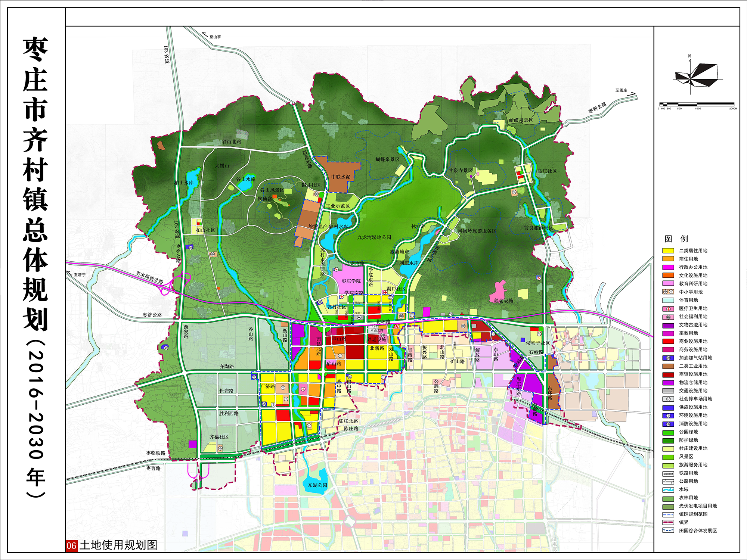Click the 光伏发电项目用地 legend label
747x560 pixels.
click(698, 506)
